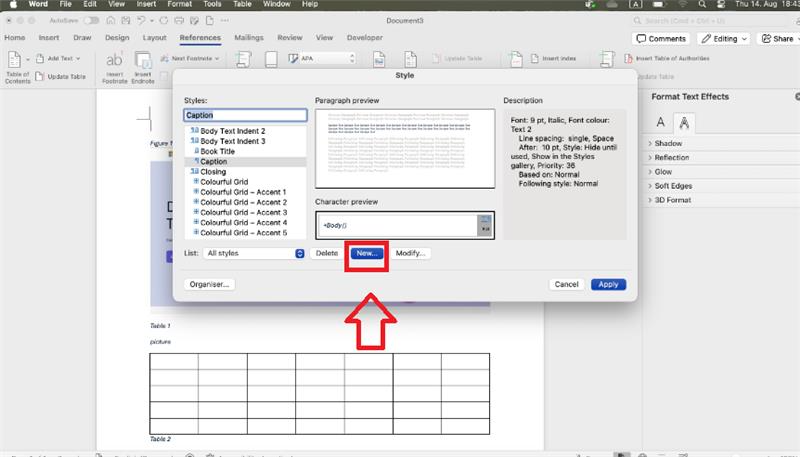Switch to the Developer ribbon tab

point(364,38)
